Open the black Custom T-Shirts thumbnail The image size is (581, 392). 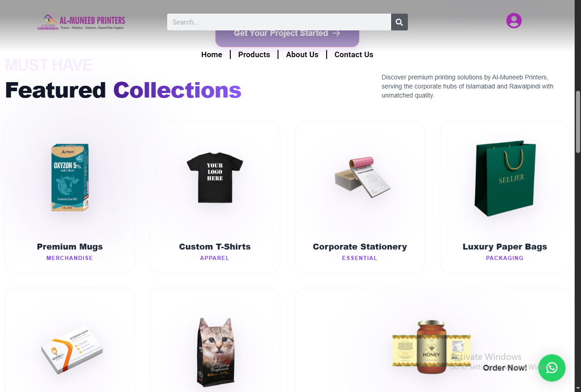click(215, 177)
